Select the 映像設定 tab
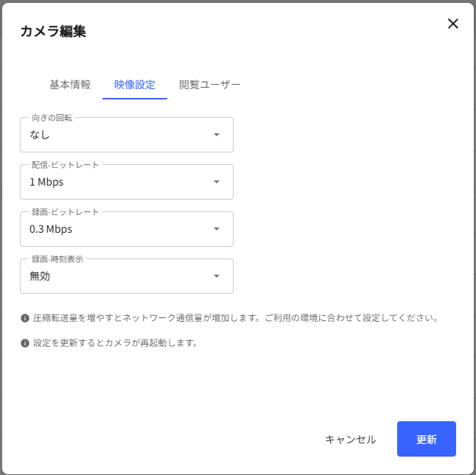Image resolution: width=476 pixels, height=475 pixels. point(135,85)
